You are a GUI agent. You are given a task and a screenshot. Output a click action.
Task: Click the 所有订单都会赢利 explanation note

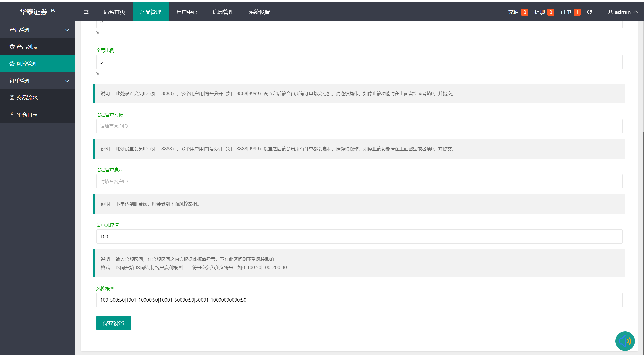click(359, 149)
